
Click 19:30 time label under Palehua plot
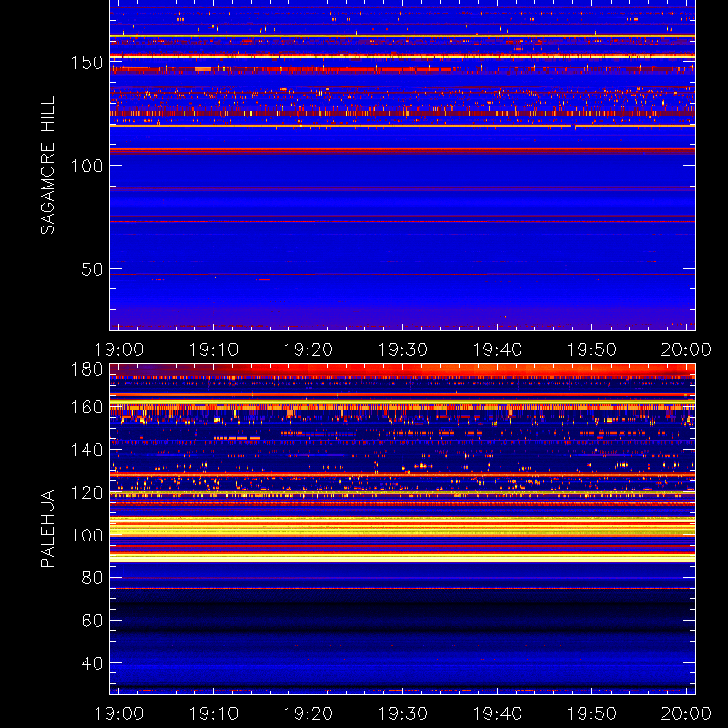click(x=402, y=713)
